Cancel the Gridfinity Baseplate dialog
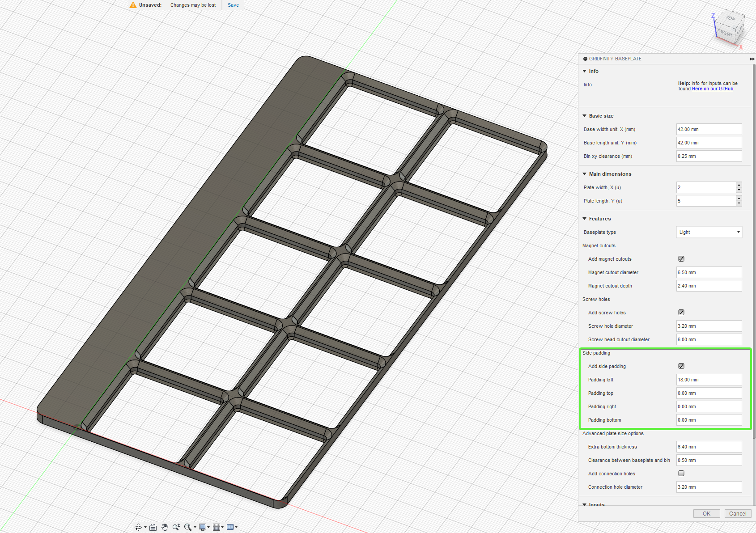756x533 pixels. 738,513
